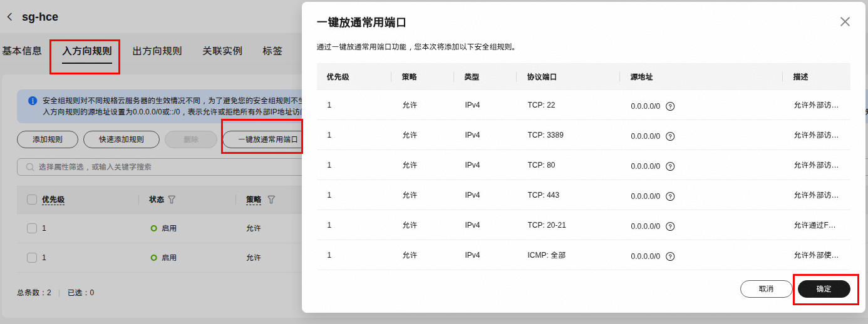
Task: Open the 出方向规则 tab
Action: (x=157, y=51)
